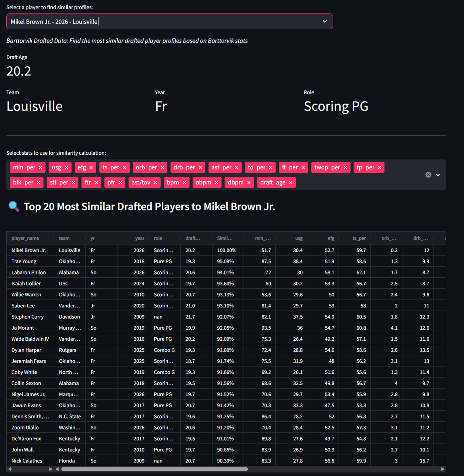Select the Coby White player cell
The height and width of the screenshot is (476, 464).
(30, 372)
